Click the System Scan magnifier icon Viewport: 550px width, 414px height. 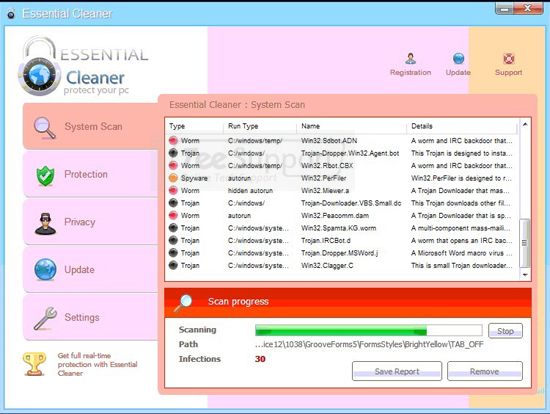click(45, 127)
